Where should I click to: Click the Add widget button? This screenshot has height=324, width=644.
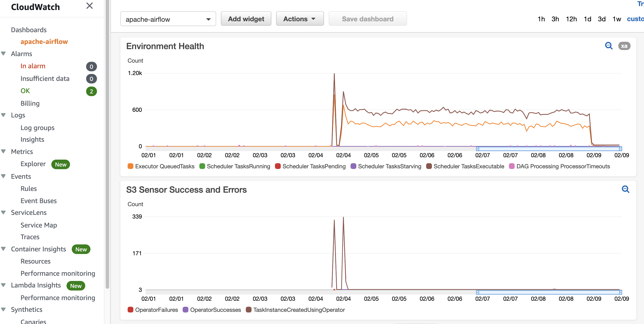click(246, 19)
